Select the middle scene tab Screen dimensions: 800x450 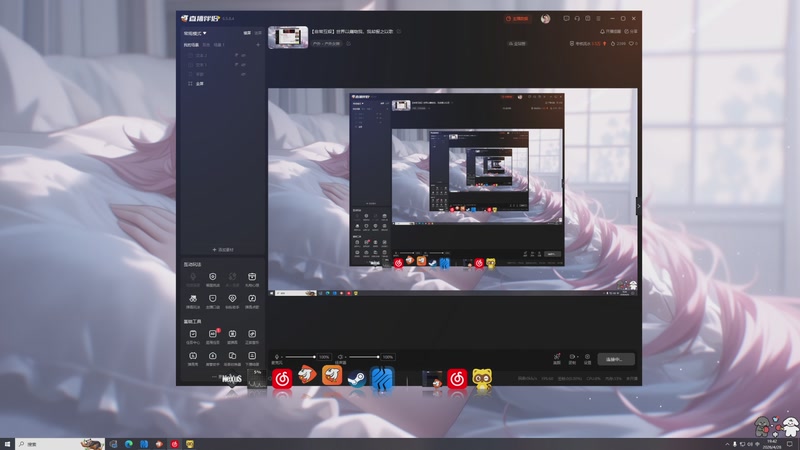[x=207, y=45]
